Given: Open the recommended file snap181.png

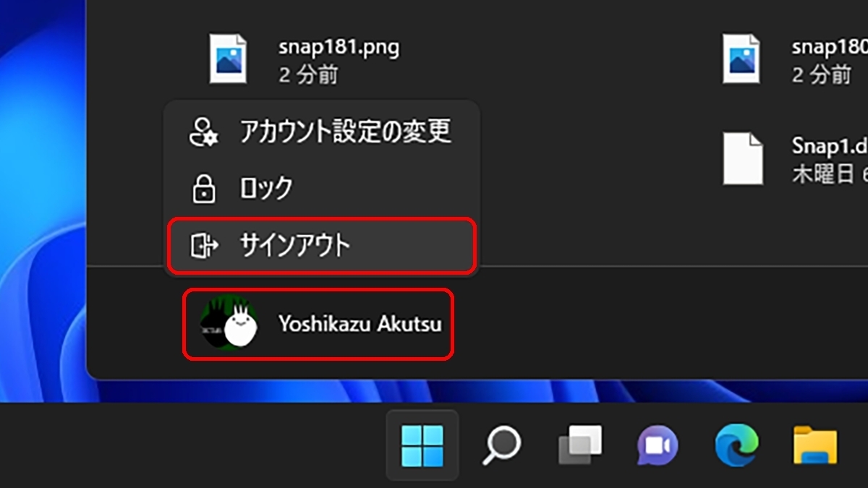Looking at the screenshot, I should point(304,59).
